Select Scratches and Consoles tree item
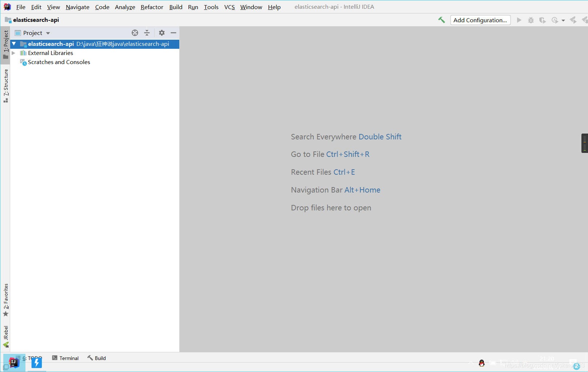This screenshot has width=588, height=372. point(59,62)
